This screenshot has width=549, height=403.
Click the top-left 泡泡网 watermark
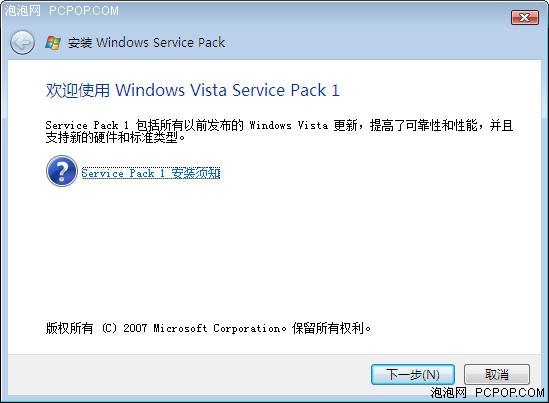(23, 11)
